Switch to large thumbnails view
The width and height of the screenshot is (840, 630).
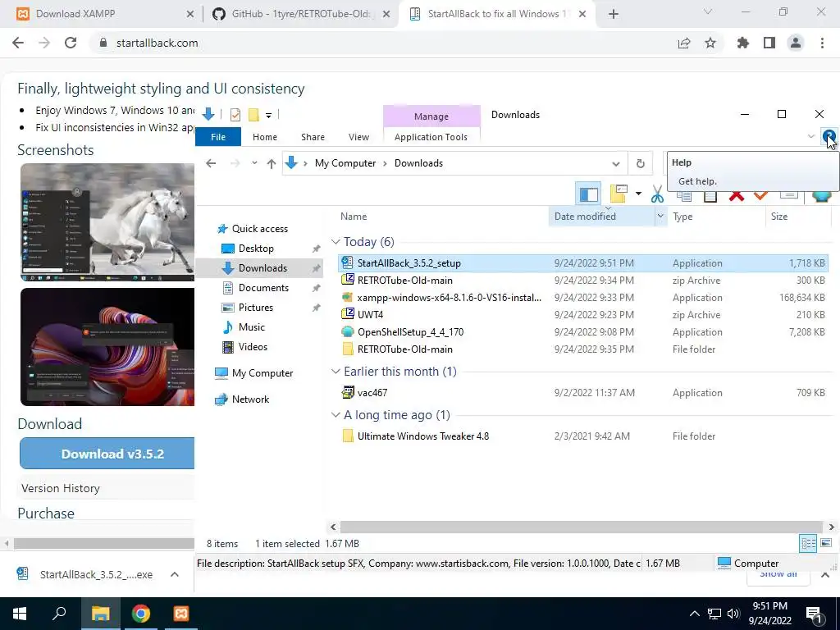[826, 543]
